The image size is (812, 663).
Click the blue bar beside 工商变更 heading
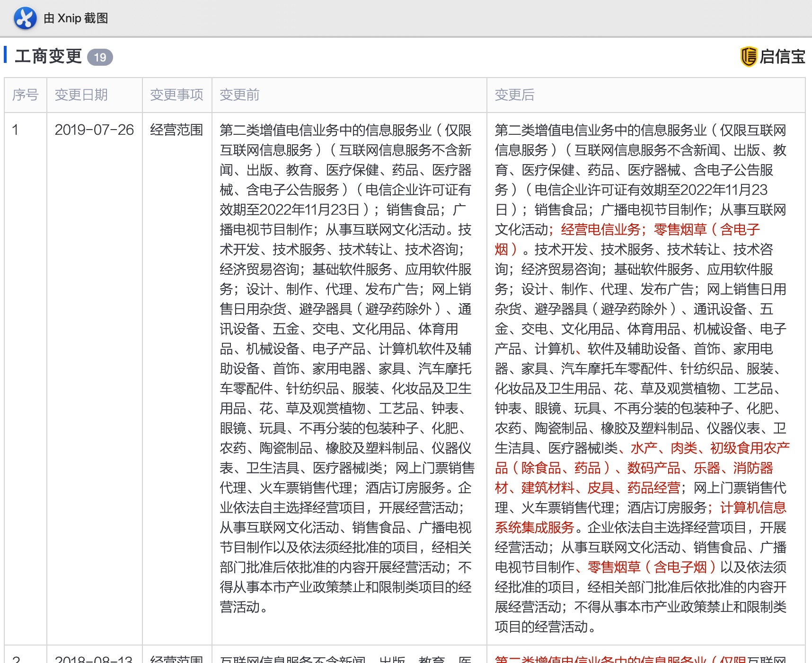(5, 55)
